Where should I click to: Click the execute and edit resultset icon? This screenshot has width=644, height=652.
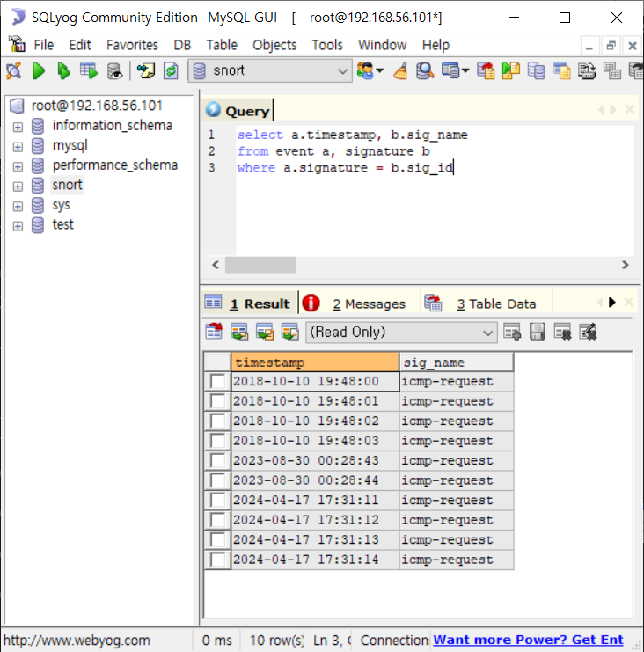[x=89, y=70]
